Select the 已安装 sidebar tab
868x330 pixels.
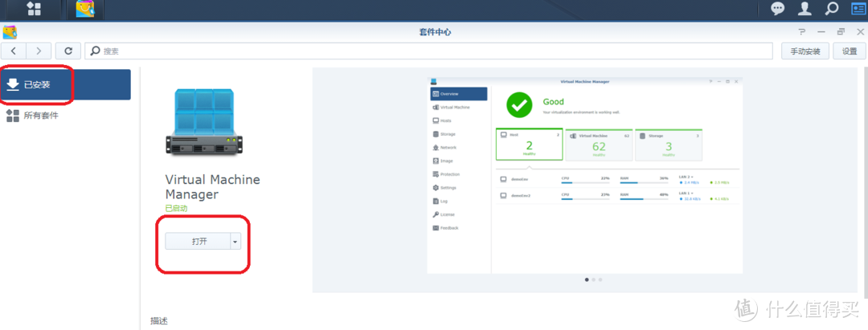tap(65, 84)
